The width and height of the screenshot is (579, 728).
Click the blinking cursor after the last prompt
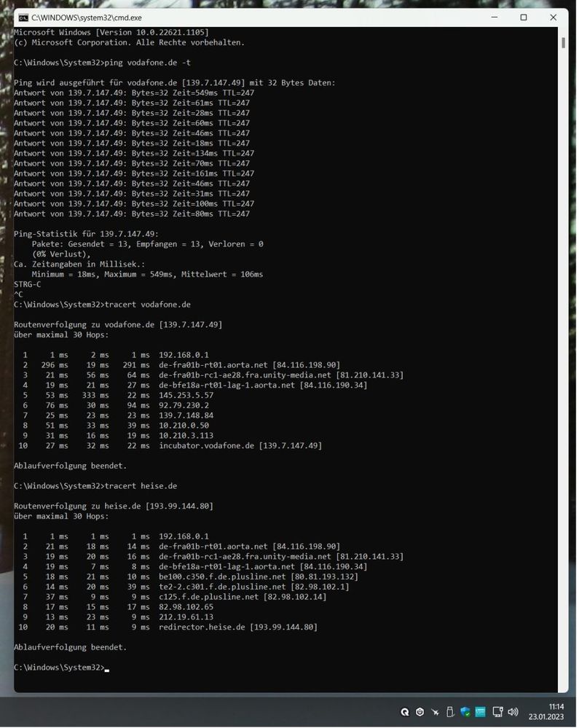pyautogui.click(x=107, y=669)
